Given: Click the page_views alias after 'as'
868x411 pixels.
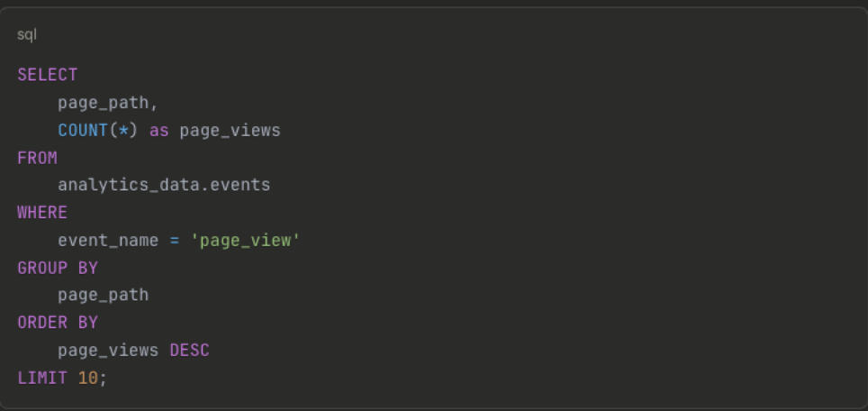Looking at the screenshot, I should pos(230,131).
